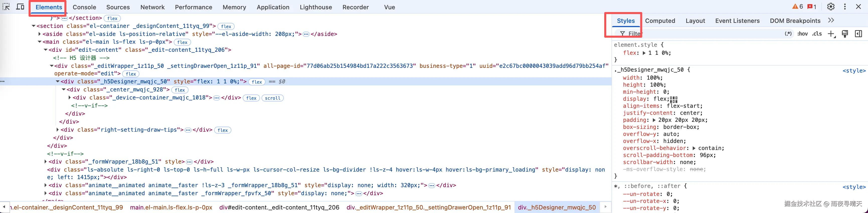Collapse the _h5Designer_mwqjc_50 div node
The image size is (868, 213).
pos(58,82)
